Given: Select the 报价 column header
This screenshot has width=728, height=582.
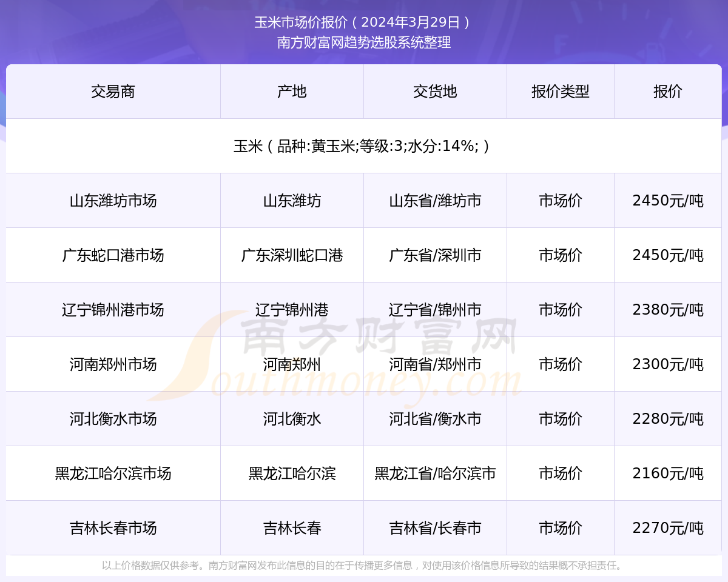Looking at the screenshot, I should coord(667,92).
